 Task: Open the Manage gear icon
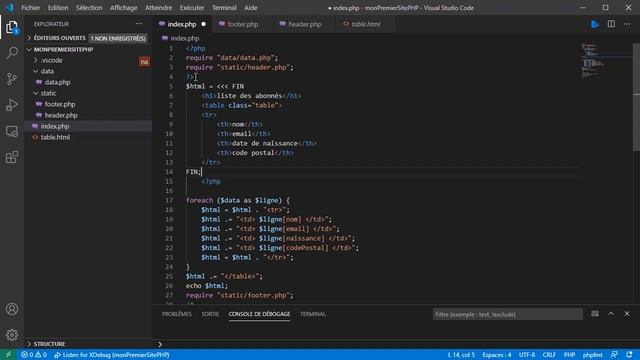coord(12,335)
